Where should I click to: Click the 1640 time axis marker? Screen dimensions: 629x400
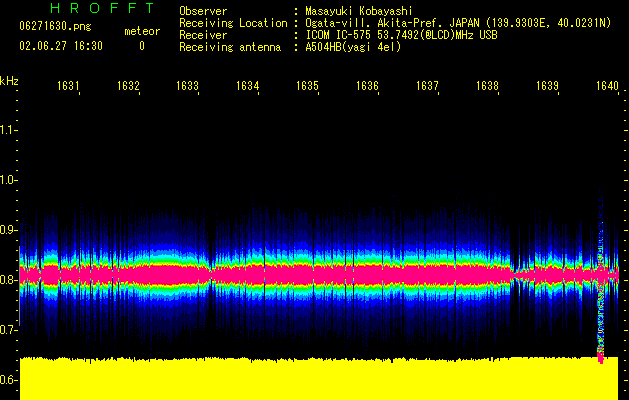607,86
